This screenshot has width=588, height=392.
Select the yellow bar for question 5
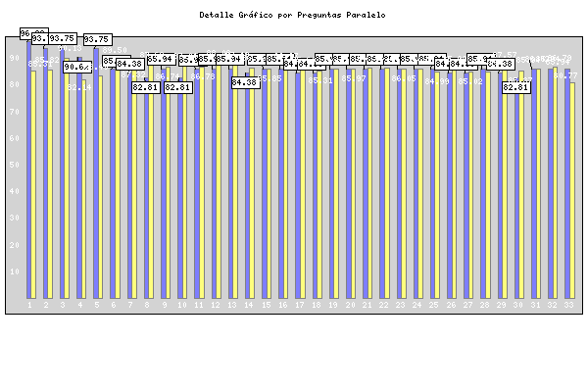pos(100,187)
